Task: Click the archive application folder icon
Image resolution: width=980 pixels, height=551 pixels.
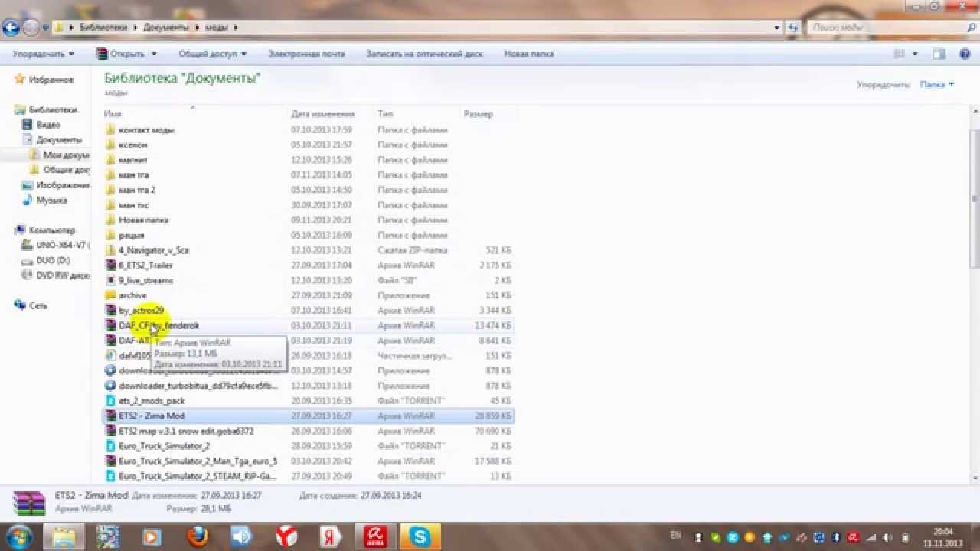Action: [110, 295]
